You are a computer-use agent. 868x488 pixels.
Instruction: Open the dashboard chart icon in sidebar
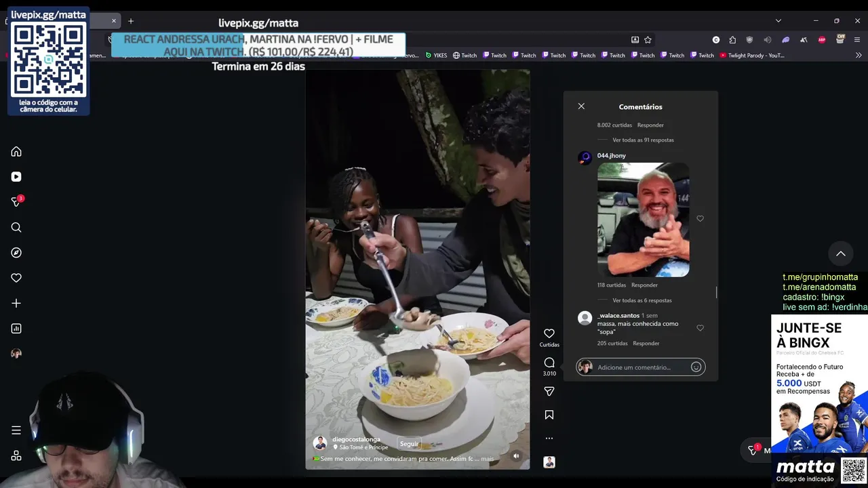[16, 329]
